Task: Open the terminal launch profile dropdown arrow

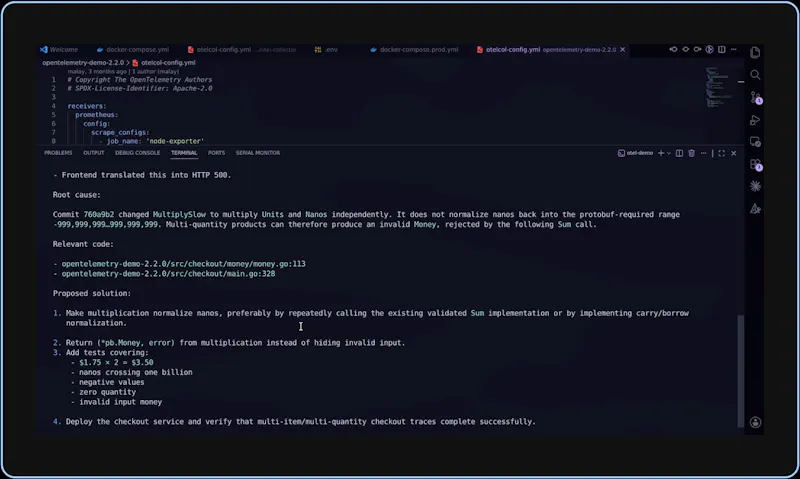Action: coord(668,153)
